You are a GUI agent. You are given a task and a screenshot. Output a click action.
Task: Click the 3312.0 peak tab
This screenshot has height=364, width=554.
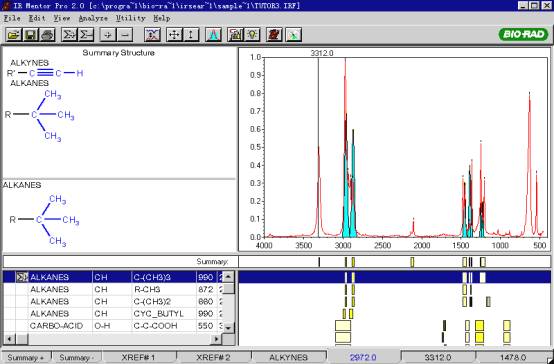(x=438, y=357)
